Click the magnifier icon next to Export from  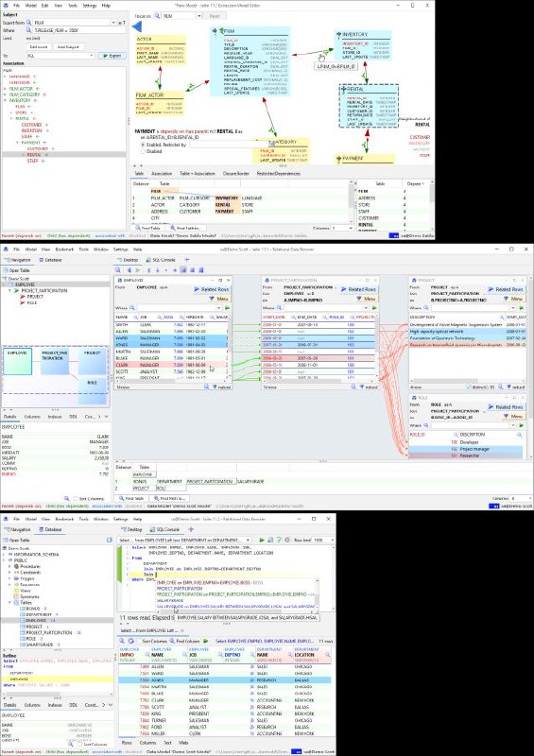coord(28,23)
